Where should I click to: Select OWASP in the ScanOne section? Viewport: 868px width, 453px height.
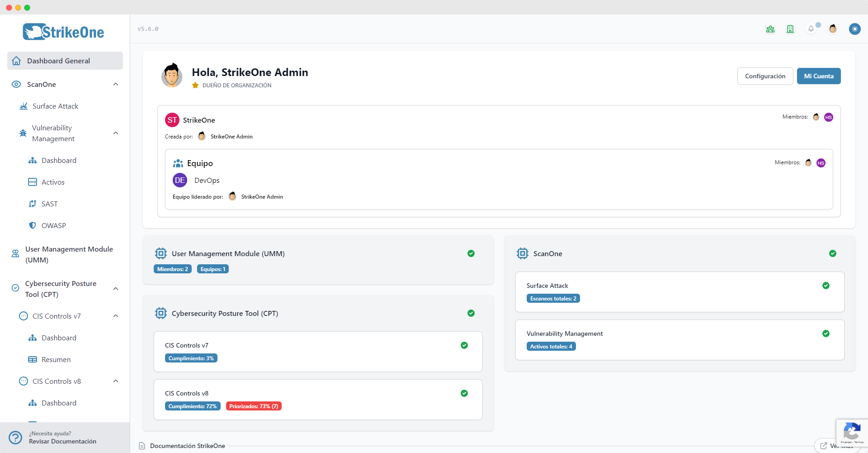coord(52,225)
